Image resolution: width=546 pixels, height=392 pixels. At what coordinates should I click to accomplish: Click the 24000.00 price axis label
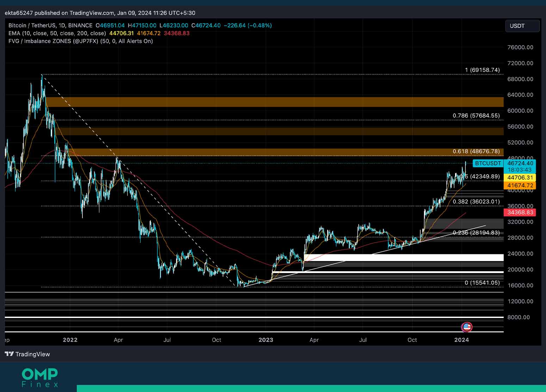[x=520, y=254]
